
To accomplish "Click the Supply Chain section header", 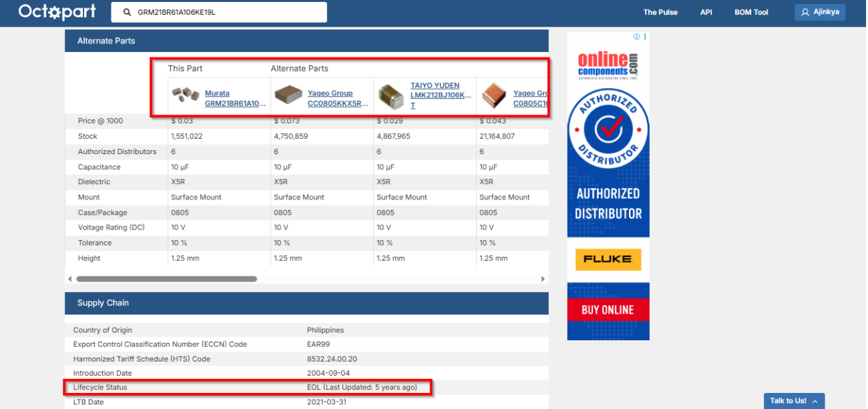I will click(x=306, y=303).
